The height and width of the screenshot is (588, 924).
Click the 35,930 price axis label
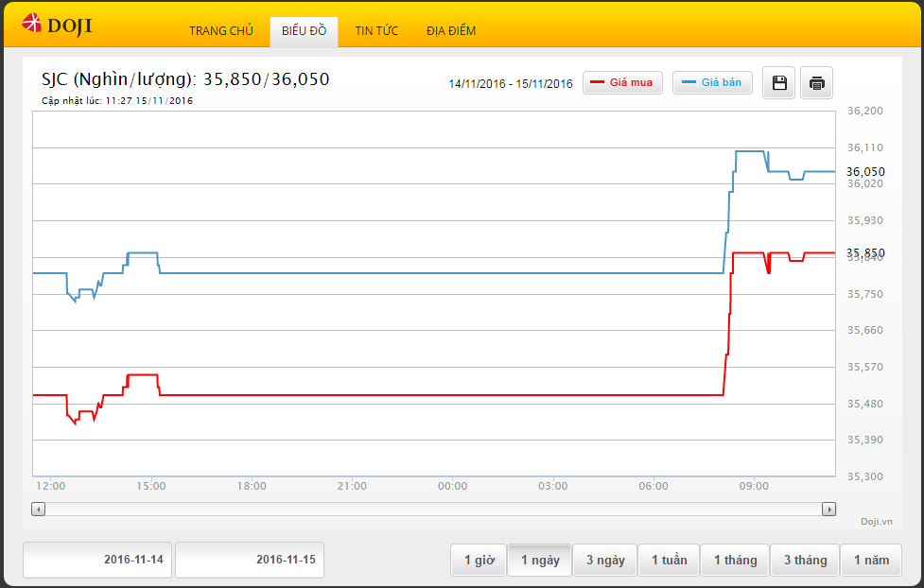tap(865, 220)
